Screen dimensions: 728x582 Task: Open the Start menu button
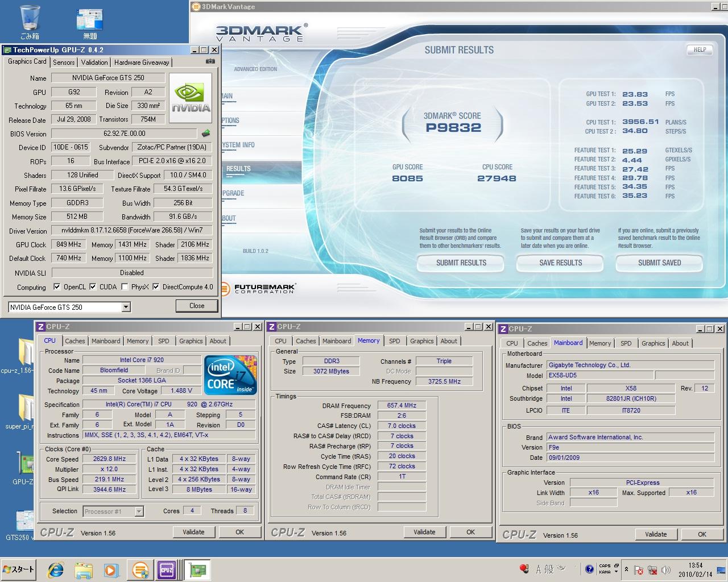(x=19, y=569)
